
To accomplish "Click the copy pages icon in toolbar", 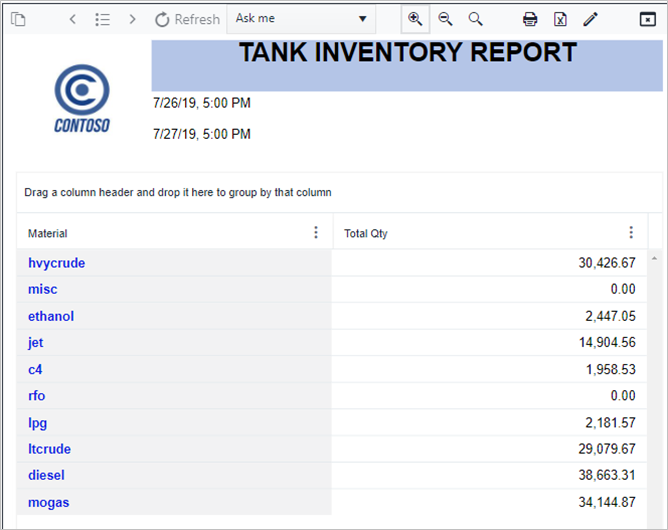I will (19, 19).
